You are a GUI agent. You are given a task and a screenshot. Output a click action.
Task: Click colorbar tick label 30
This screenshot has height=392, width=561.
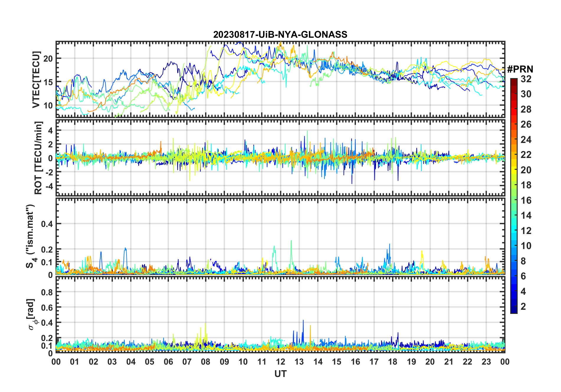[526, 94]
